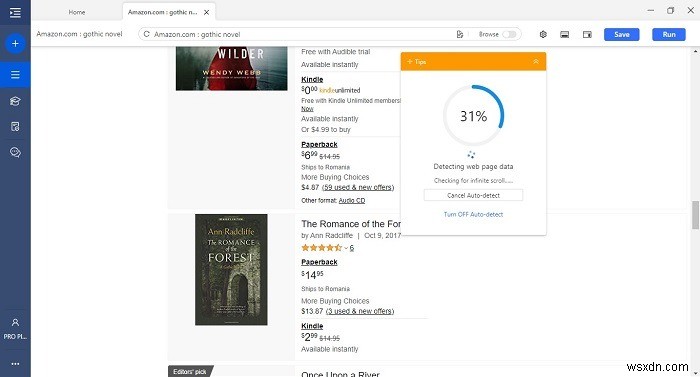Click the star rating of Romance of the Forest
The image size is (700, 377).
[x=321, y=248]
